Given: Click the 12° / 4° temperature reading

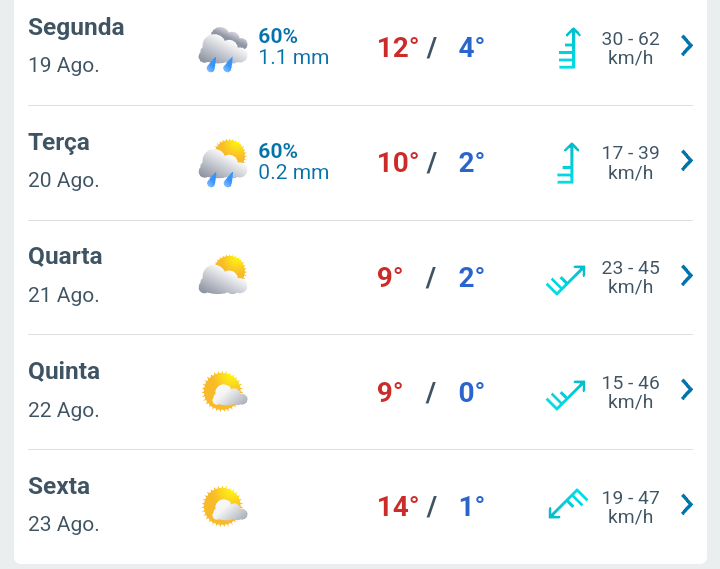Looking at the screenshot, I should coord(431,47).
